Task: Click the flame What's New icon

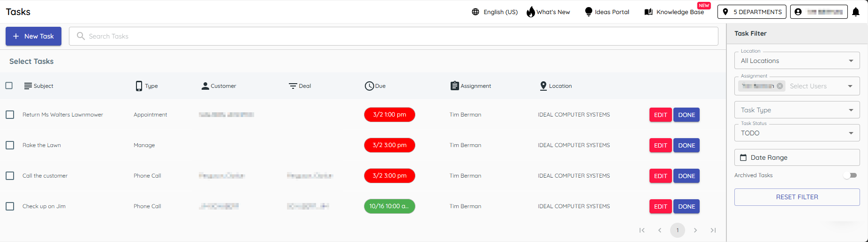Action: [530, 12]
